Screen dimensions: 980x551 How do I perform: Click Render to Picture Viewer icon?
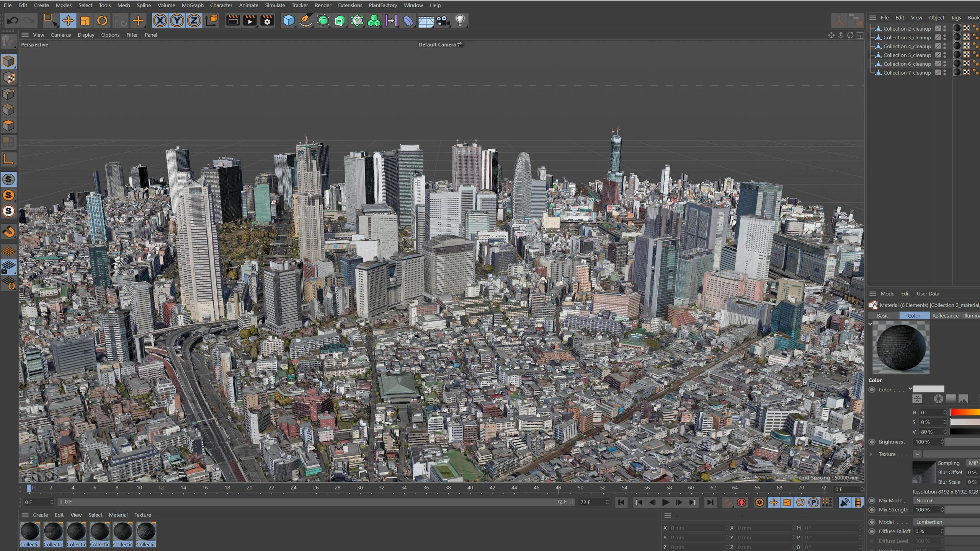pos(250,20)
